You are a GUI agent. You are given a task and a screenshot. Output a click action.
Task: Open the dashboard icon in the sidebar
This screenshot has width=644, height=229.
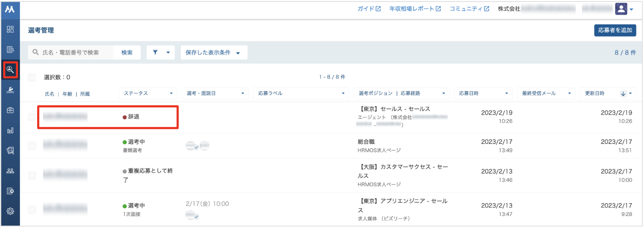pyautogui.click(x=10, y=29)
